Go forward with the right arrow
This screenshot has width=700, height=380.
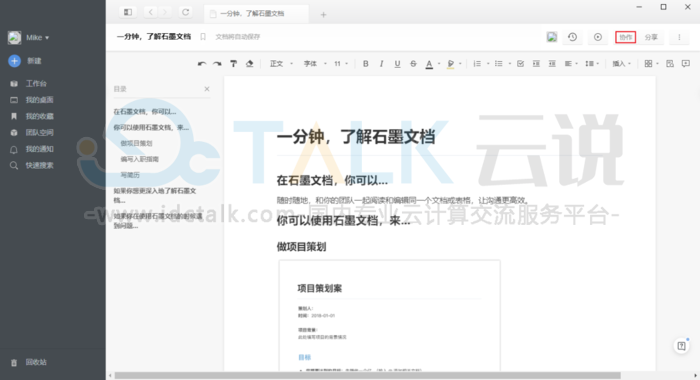point(165,12)
